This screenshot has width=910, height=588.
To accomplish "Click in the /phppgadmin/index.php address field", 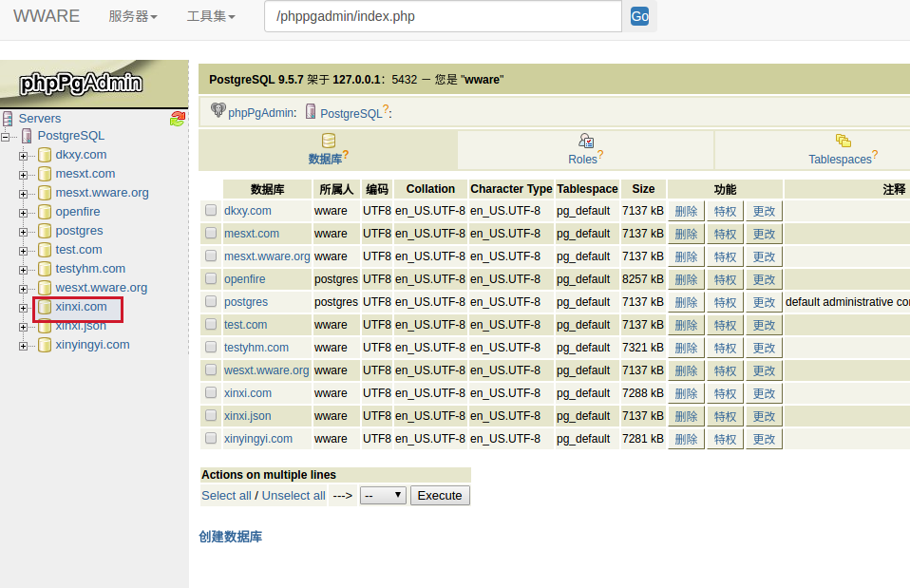I will point(443,16).
